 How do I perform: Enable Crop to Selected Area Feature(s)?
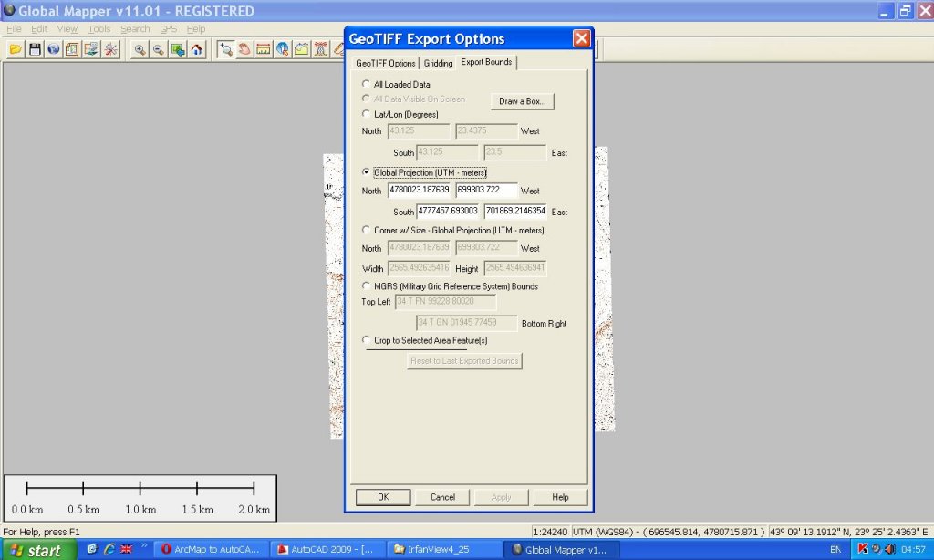click(367, 340)
